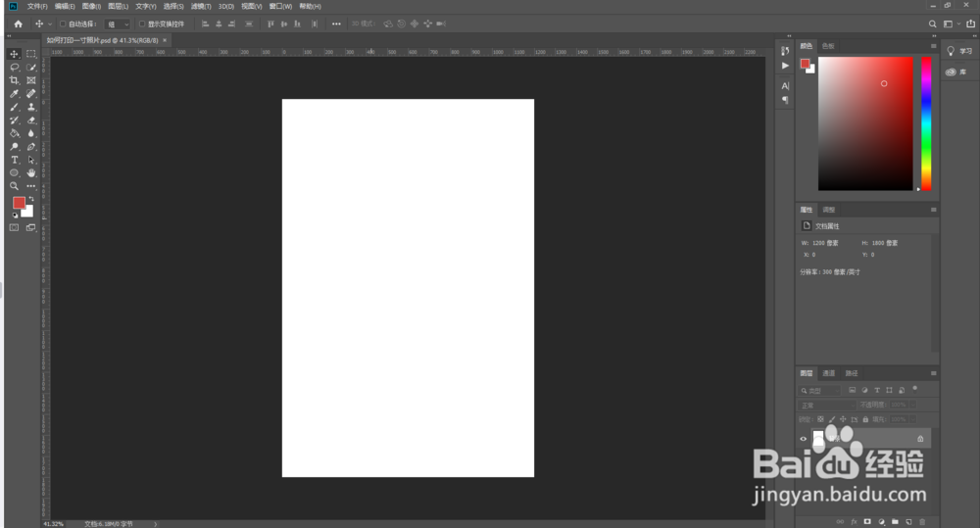Select the Frame tool
The image size is (980, 528).
click(30, 80)
